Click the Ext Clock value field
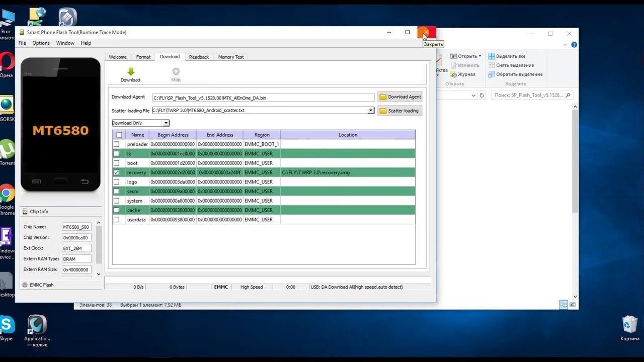The height and width of the screenshot is (362, 644). (76, 248)
